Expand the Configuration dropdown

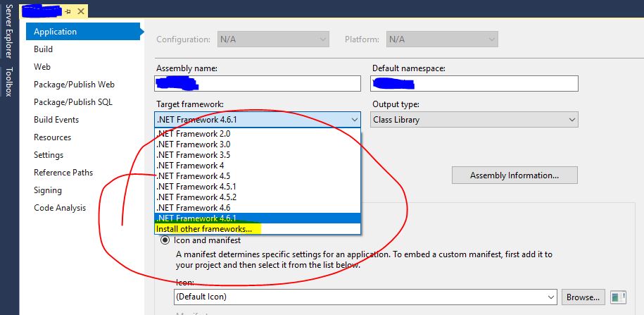click(273, 39)
